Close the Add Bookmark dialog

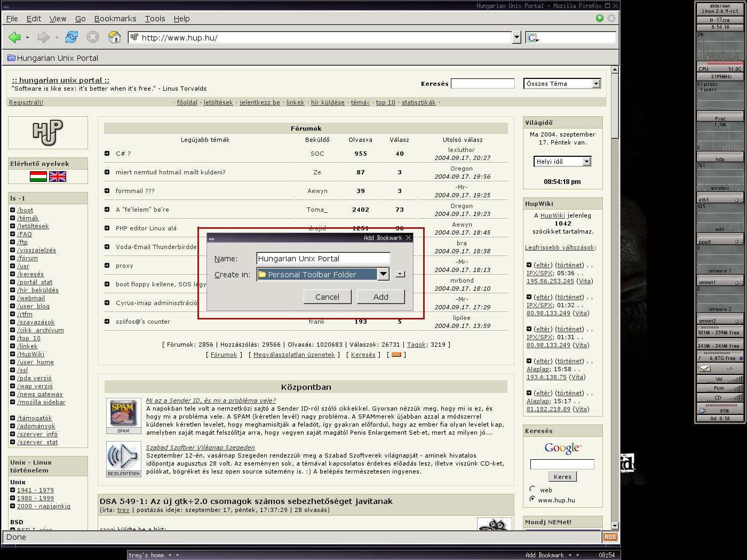[x=409, y=238]
